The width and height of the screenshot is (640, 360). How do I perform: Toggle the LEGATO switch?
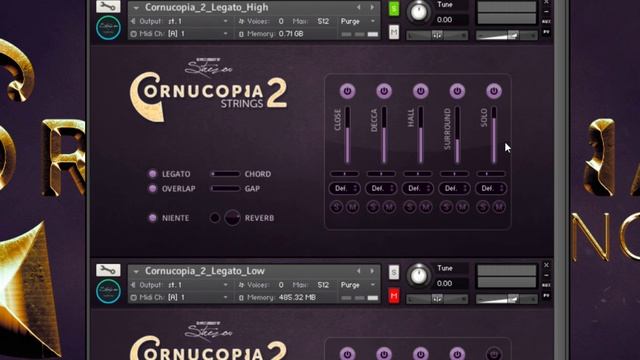coord(153,174)
